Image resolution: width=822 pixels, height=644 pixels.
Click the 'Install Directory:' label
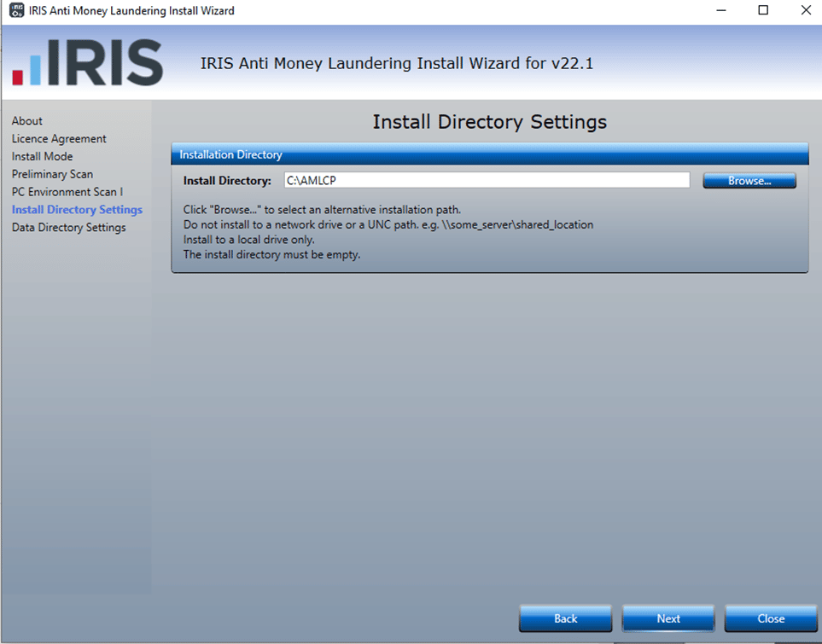point(227,181)
